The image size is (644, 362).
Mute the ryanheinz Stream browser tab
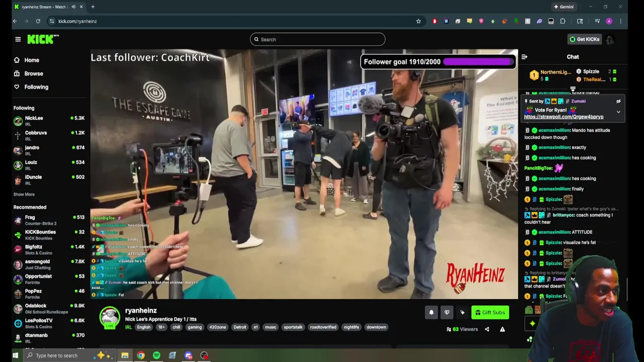pyautogui.click(x=73, y=7)
